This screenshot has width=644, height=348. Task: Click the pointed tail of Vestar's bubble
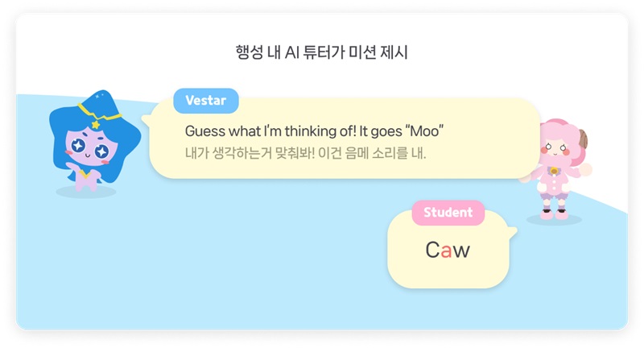[146, 121]
